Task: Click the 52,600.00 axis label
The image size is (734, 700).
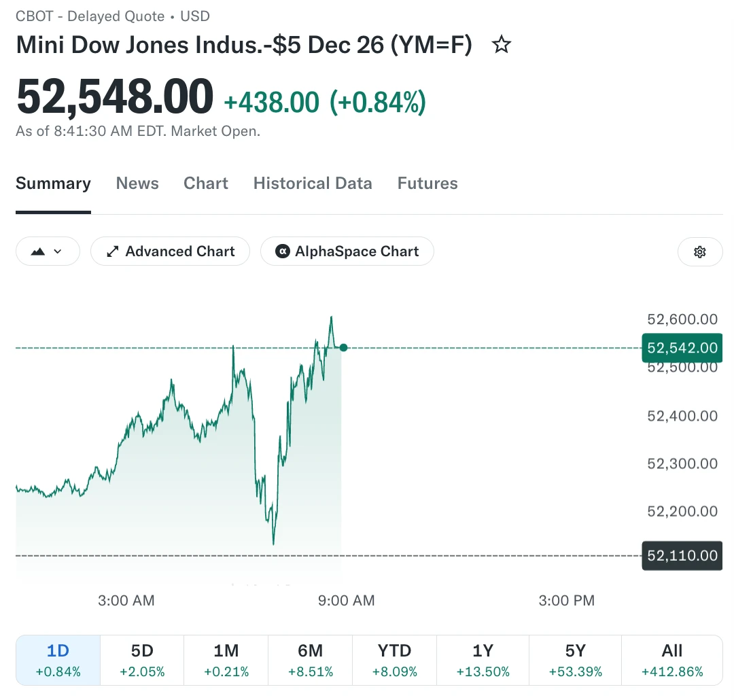Action: 682,319
